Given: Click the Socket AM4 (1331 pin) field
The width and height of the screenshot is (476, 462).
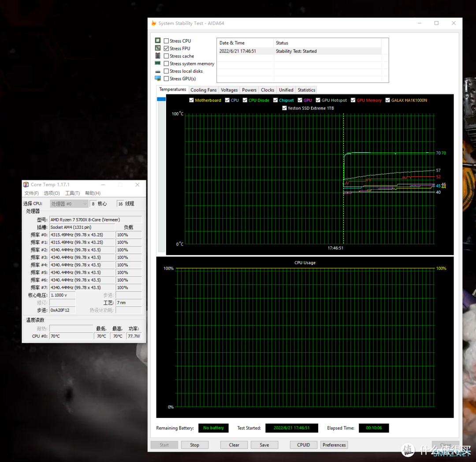Looking at the screenshot, I should click(x=82, y=227).
